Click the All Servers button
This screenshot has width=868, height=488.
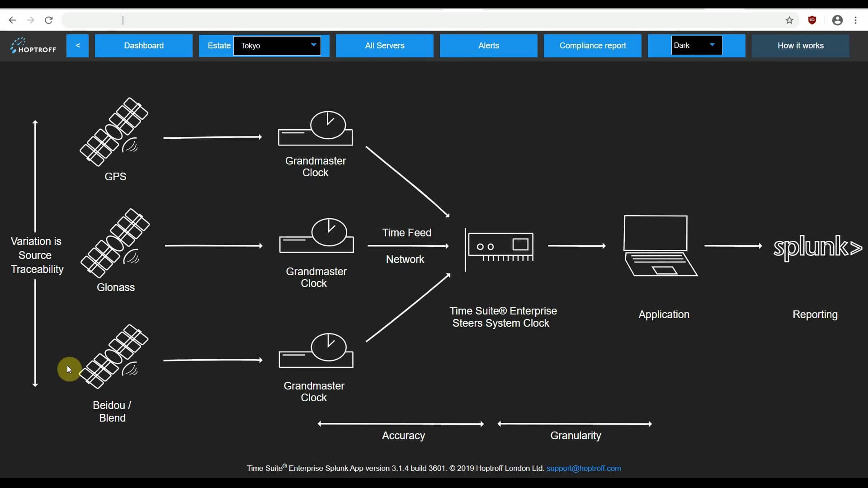384,45
